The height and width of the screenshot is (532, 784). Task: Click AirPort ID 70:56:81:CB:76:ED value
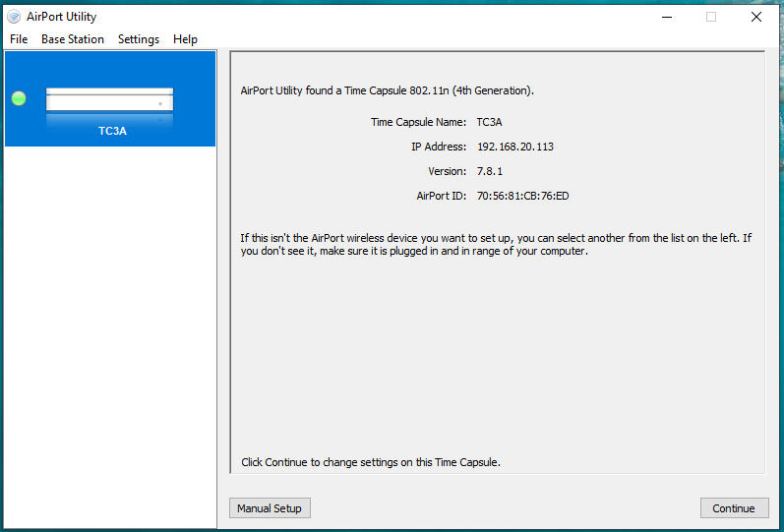(x=522, y=196)
